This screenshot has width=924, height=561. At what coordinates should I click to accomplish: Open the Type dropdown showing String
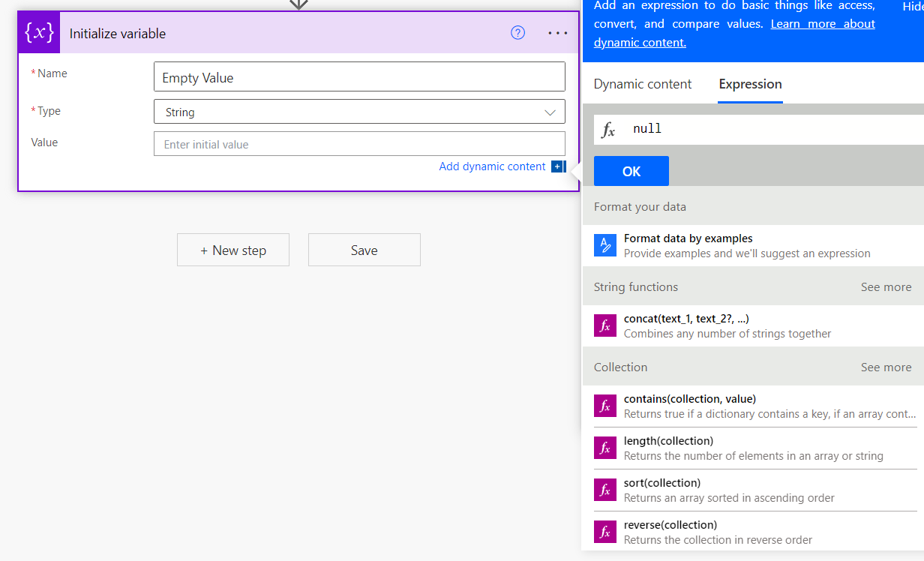click(359, 112)
